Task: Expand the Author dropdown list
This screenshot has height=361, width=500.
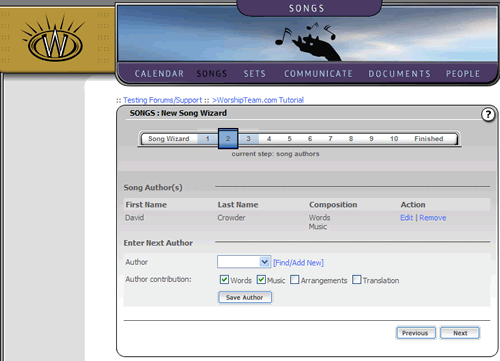Action: click(x=265, y=262)
